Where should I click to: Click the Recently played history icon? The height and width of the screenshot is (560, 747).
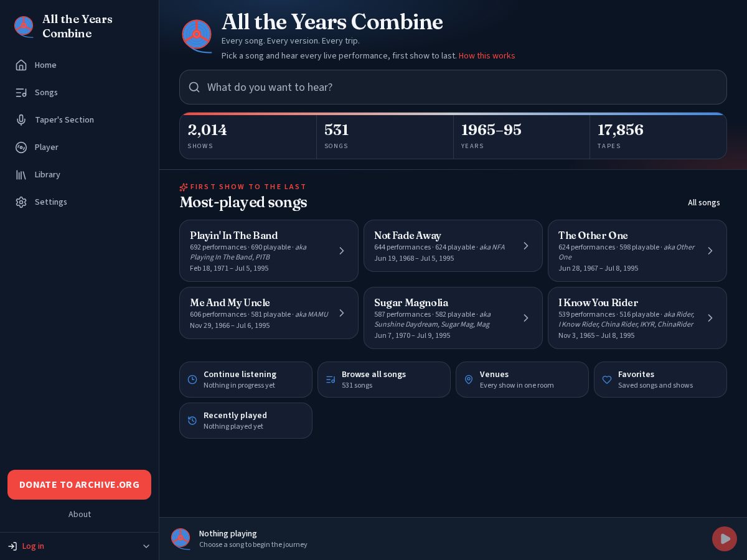[192, 421]
